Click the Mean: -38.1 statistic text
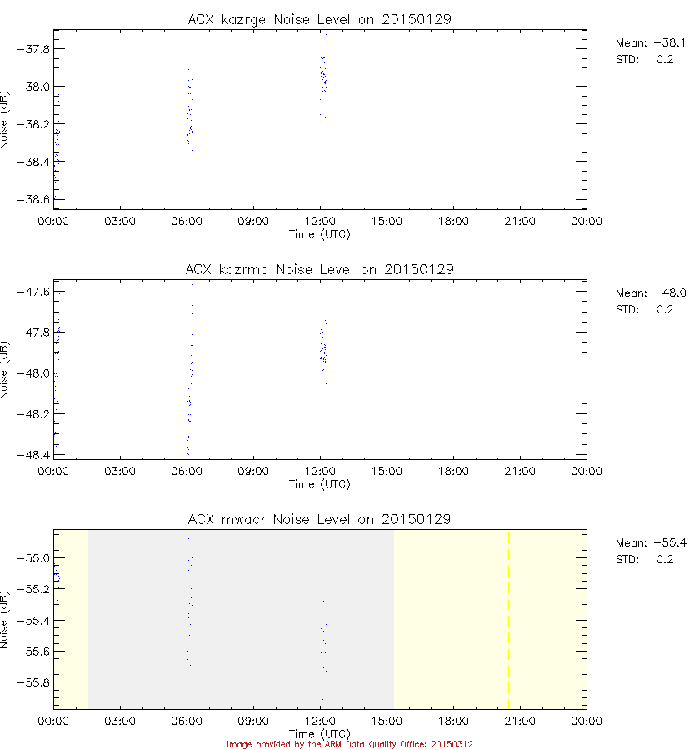The image size is (700, 750). tap(650, 43)
